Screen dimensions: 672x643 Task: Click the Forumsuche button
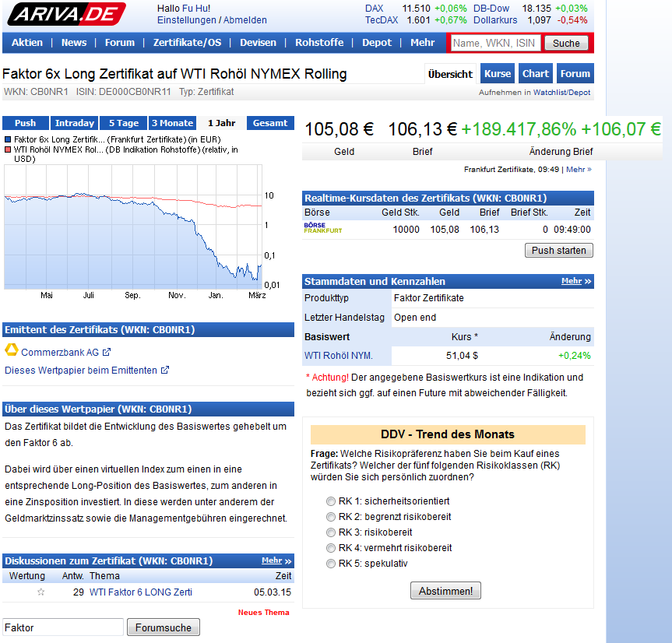tap(164, 627)
